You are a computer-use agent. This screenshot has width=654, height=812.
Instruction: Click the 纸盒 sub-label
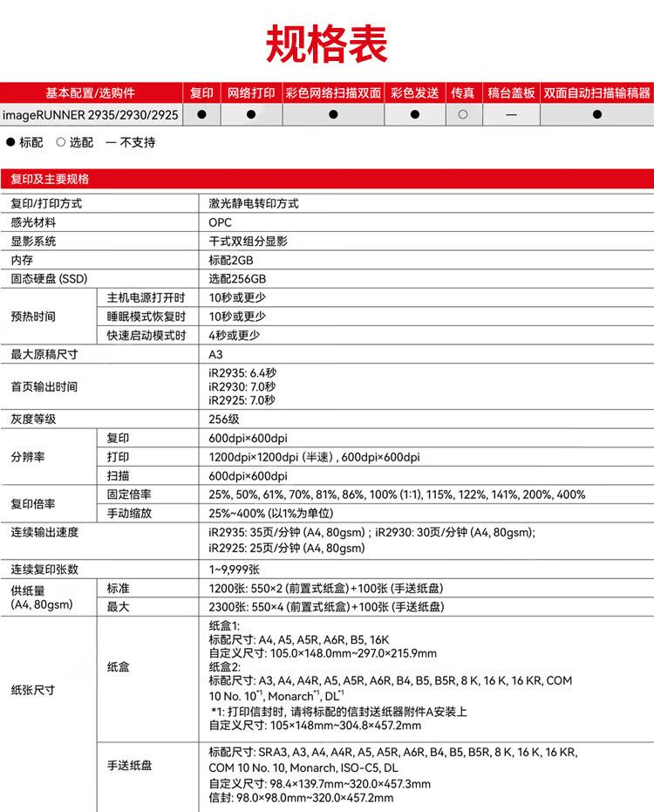point(118,667)
